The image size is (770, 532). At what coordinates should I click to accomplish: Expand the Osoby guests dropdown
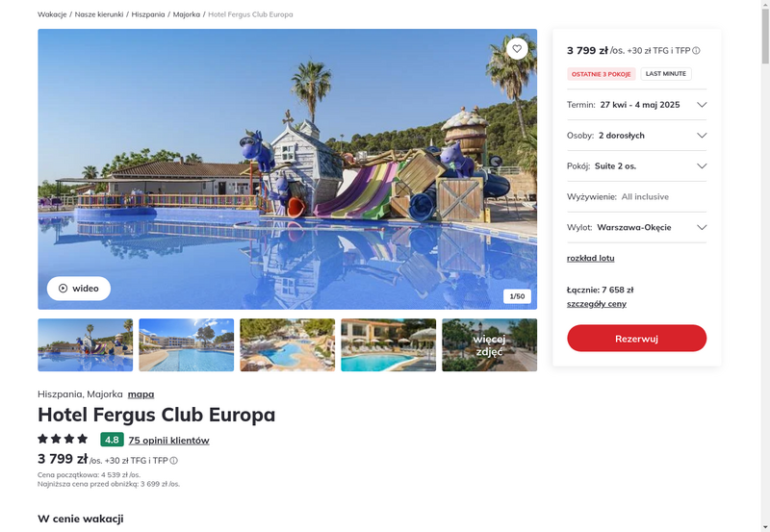pos(636,136)
